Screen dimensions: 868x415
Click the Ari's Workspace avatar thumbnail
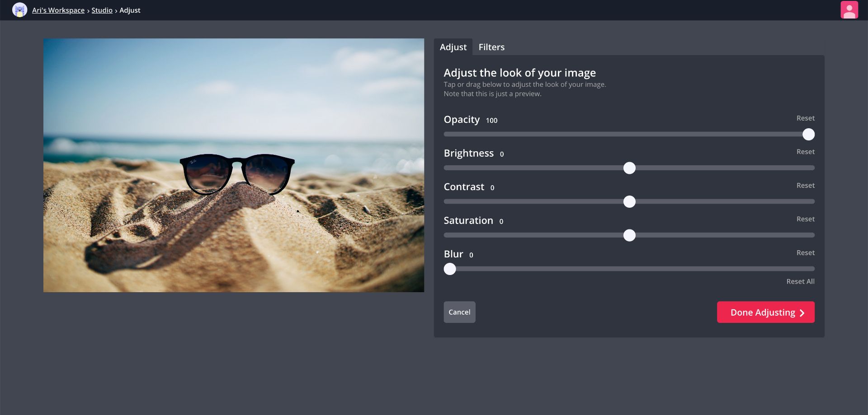(x=19, y=10)
